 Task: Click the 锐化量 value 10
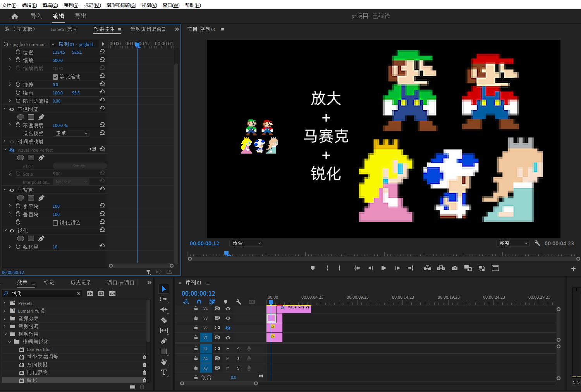coord(55,247)
